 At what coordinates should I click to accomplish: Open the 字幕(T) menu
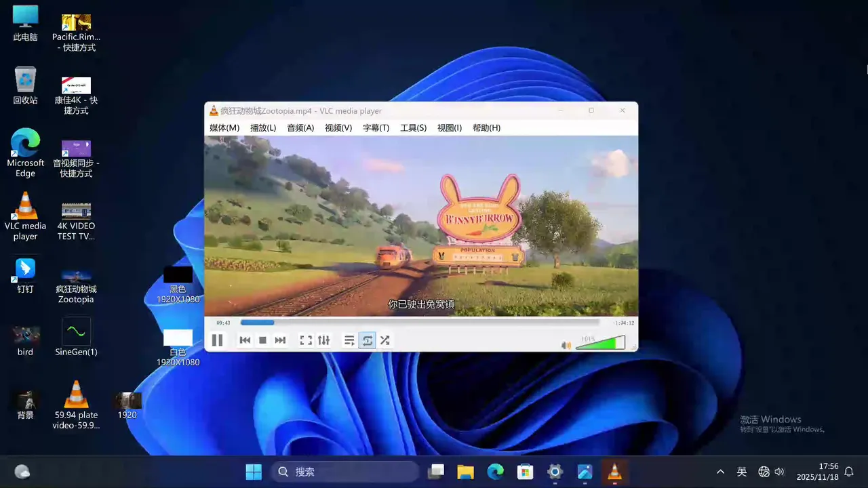coord(376,127)
